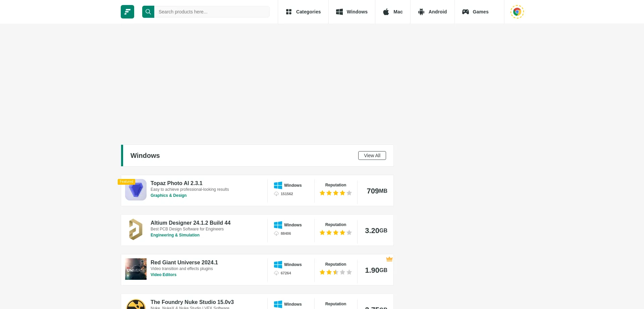
Task: Click the Altium Designer star rating
Action: [x=336, y=232]
